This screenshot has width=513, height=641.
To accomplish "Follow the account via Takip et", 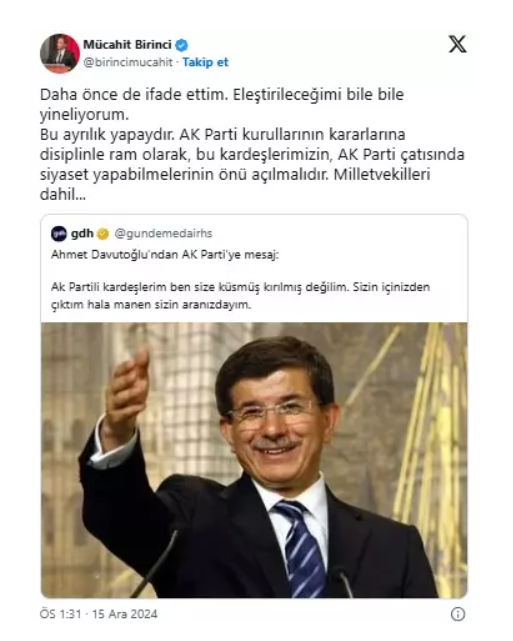I will [205, 62].
